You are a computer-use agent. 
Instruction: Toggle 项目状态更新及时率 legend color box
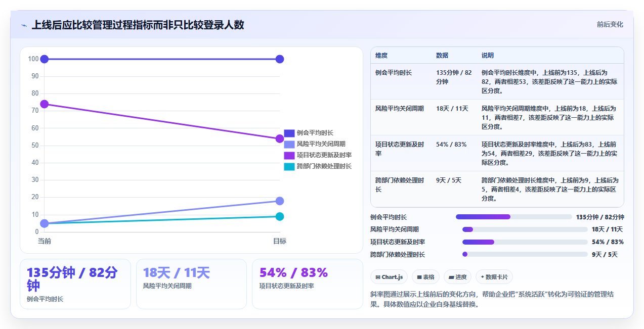pyautogui.click(x=289, y=155)
